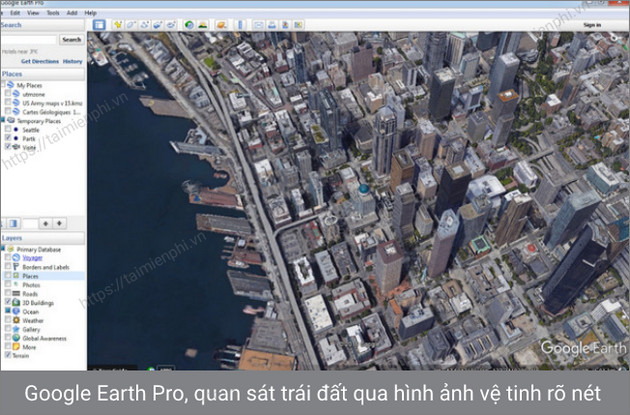Click the View in Google Maps icon
Viewport: 630px width, 415px height.
pyautogui.click(x=298, y=25)
